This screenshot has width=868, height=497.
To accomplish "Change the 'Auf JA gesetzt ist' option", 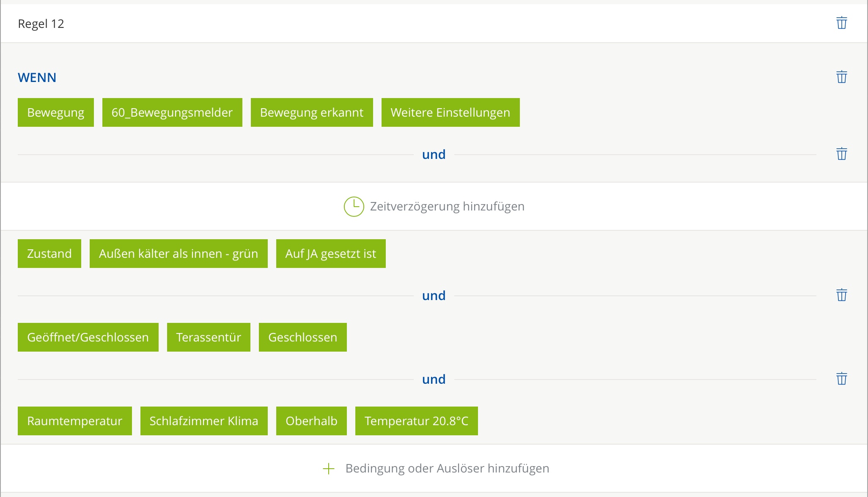I will pyautogui.click(x=331, y=254).
